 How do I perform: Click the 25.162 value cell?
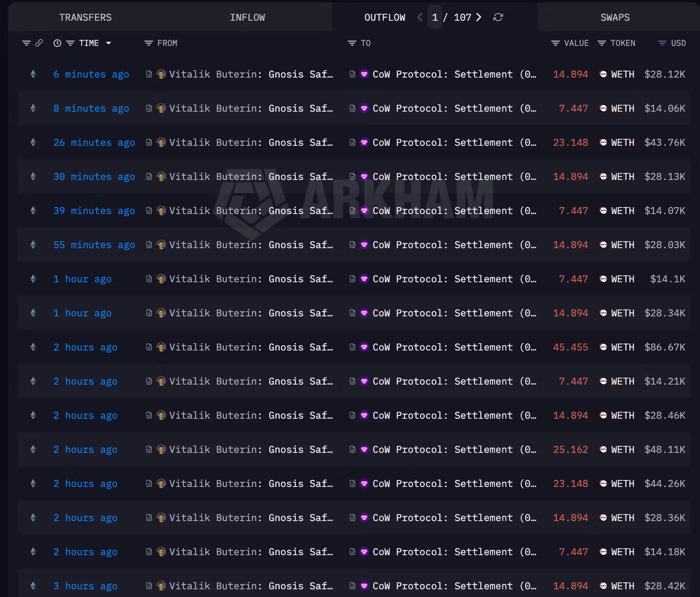pos(570,450)
